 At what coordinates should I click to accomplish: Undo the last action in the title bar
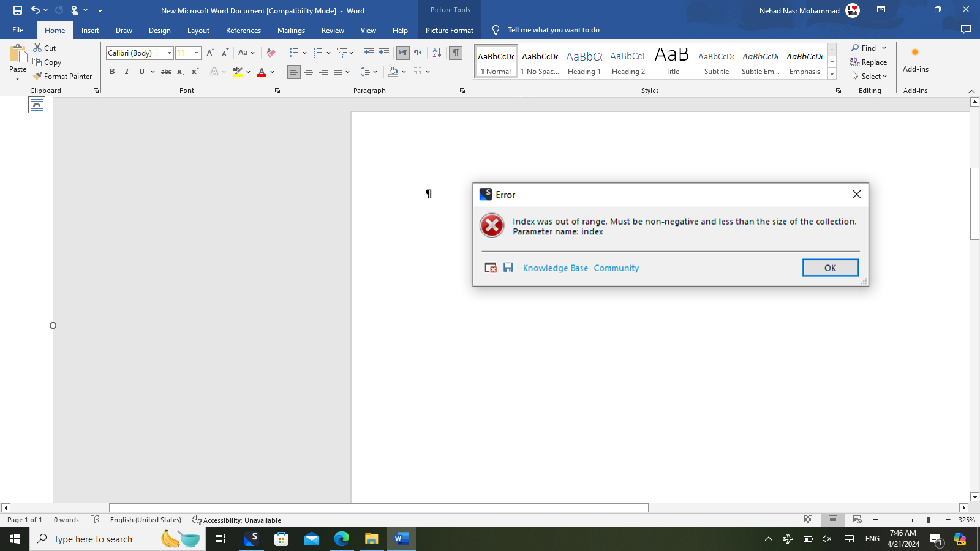coord(36,10)
